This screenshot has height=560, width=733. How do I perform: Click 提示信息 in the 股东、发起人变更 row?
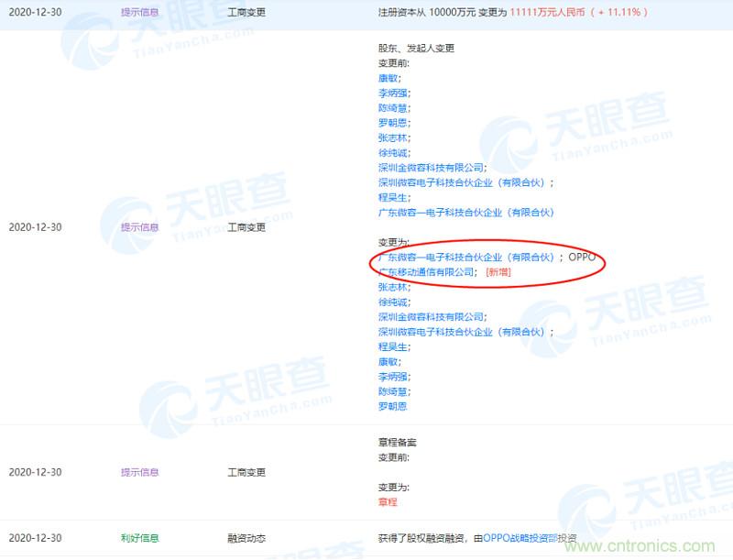pos(140,227)
